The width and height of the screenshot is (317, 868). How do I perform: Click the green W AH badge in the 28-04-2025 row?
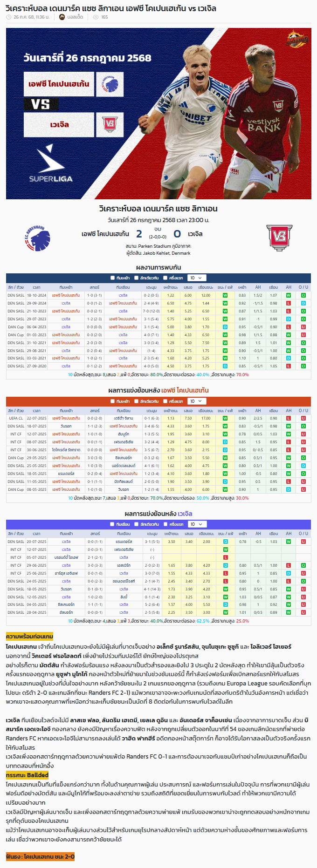coord(289,612)
